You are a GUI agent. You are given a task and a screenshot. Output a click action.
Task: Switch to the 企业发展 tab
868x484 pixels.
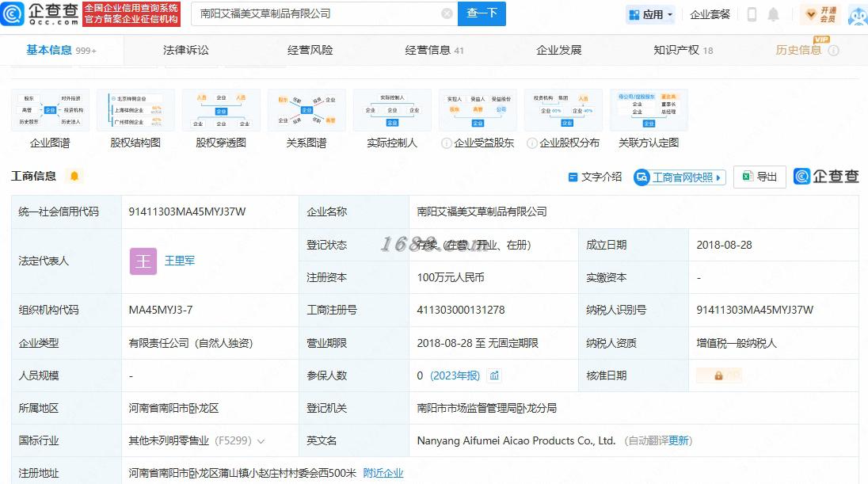click(558, 50)
